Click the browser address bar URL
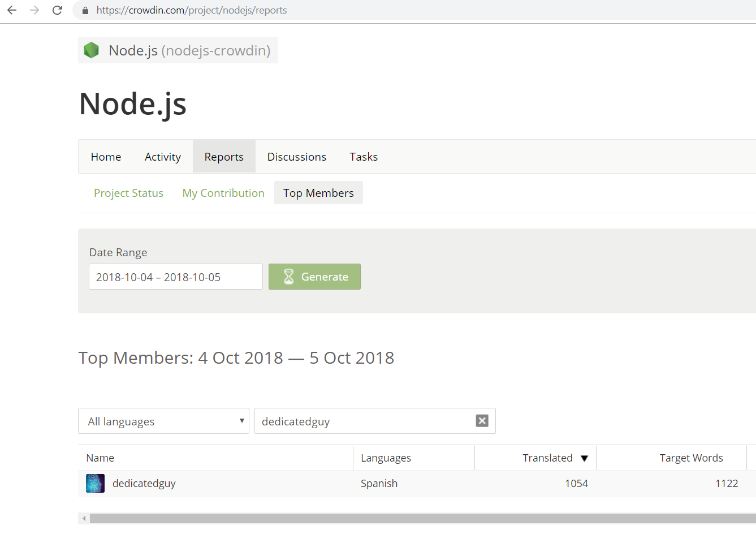This screenshot has width=756, height=547. 192,10
